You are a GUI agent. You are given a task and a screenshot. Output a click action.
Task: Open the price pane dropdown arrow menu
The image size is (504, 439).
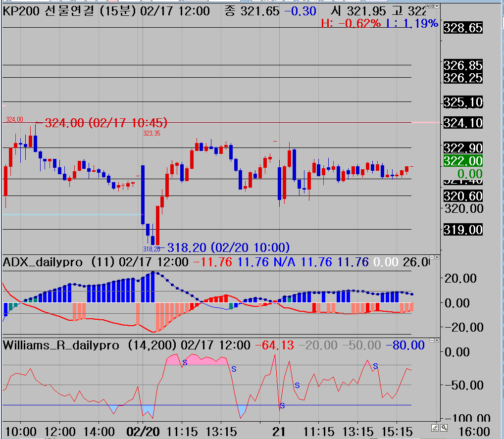coord(437,6)
